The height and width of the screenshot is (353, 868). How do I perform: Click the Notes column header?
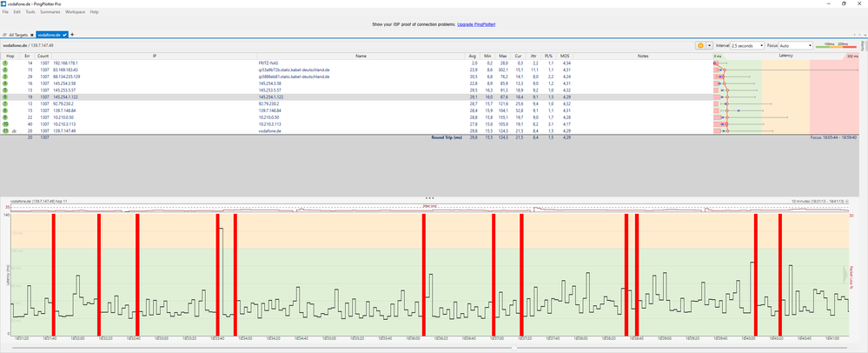pyautogui.click(x=643, y=56)
